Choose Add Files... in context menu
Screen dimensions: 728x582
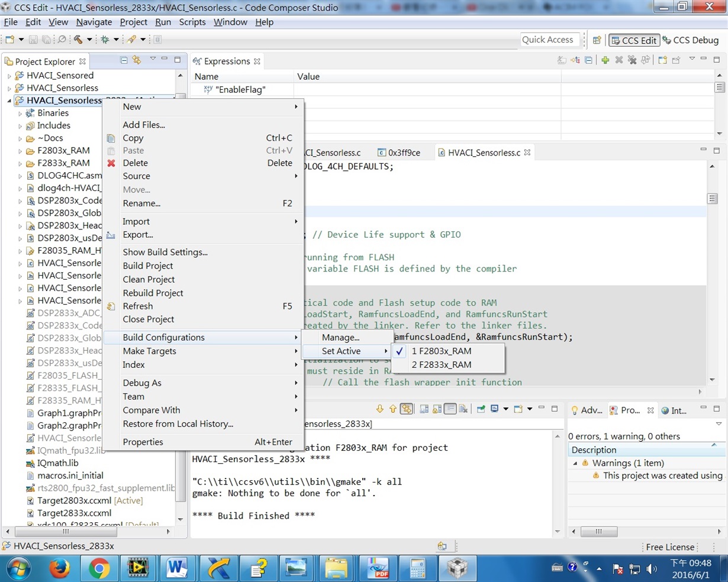(x=144, y=125)
